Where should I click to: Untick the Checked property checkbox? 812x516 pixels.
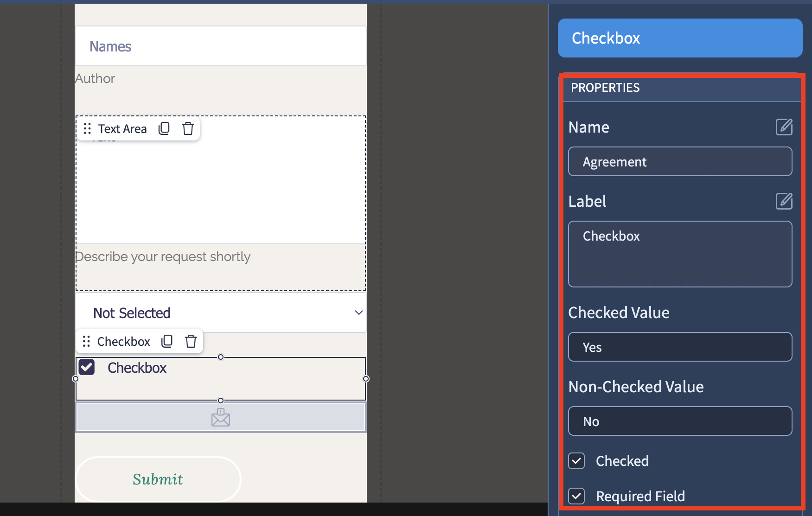pyautogui.click(x=576, y=461)
